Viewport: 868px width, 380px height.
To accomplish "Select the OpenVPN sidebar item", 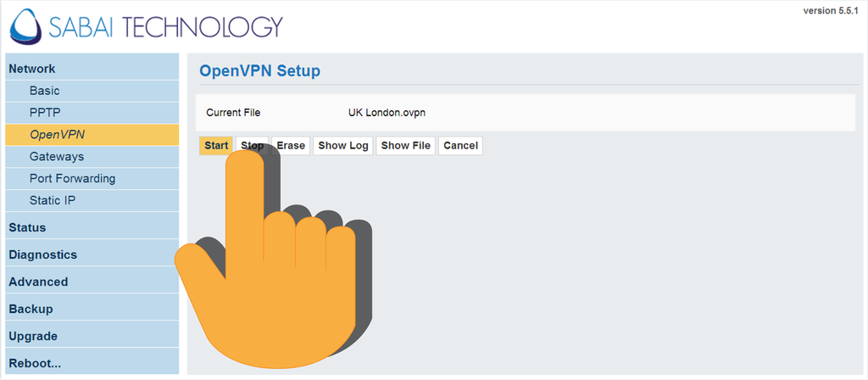I will (92, 135).
